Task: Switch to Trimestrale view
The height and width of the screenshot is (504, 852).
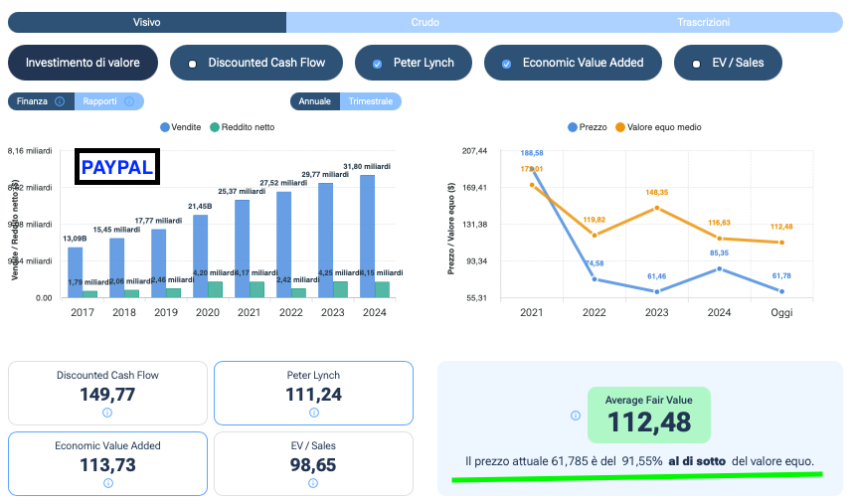Action: [x=370, y=101]
